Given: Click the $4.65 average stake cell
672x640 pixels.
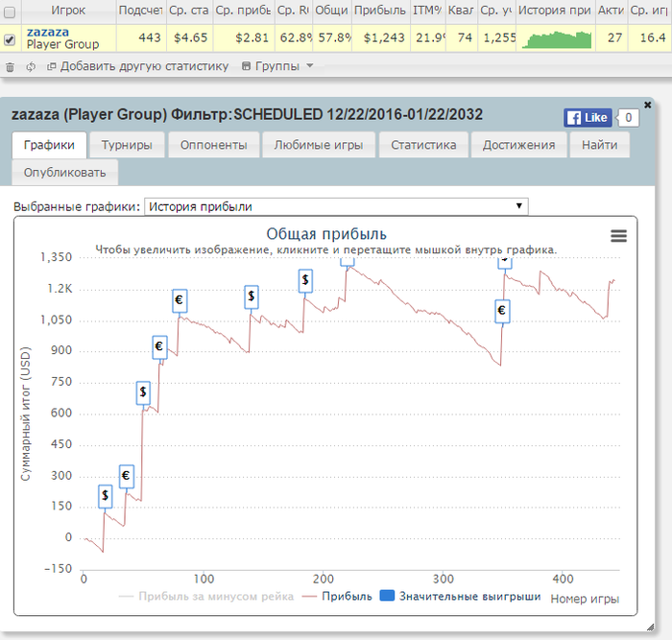Looking at the screenshot, I should coord(190,38).
